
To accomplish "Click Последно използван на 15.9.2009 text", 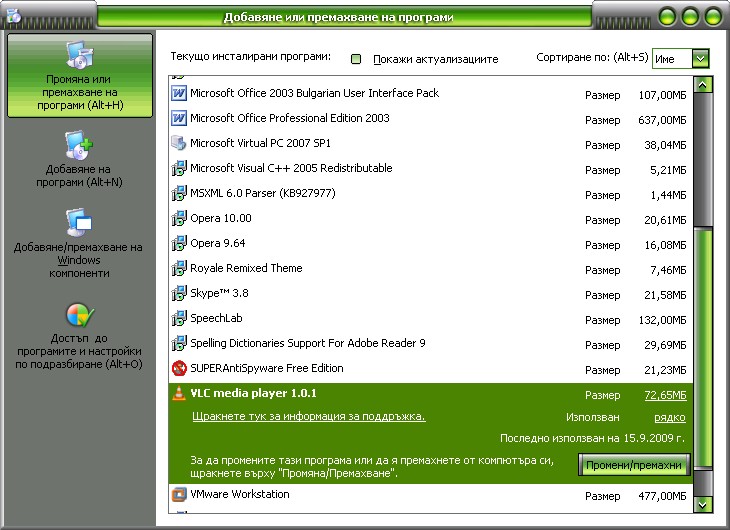I will pos(592,438).
